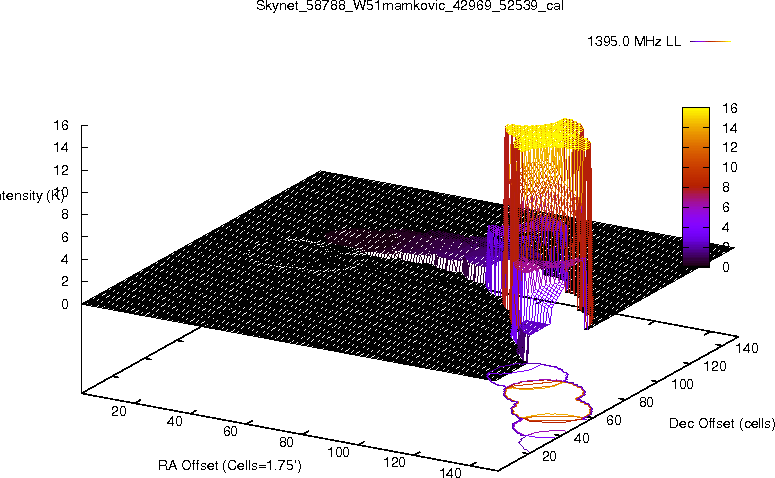Click Dec Offset tick label 140
Image resolution: width=775 pixels, height=478 pixels.
[747, 348]
